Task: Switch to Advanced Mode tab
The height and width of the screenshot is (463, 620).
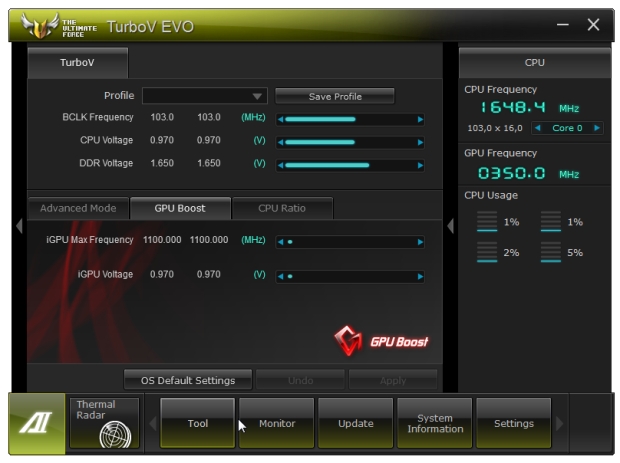Action: [x=78, y=208]
